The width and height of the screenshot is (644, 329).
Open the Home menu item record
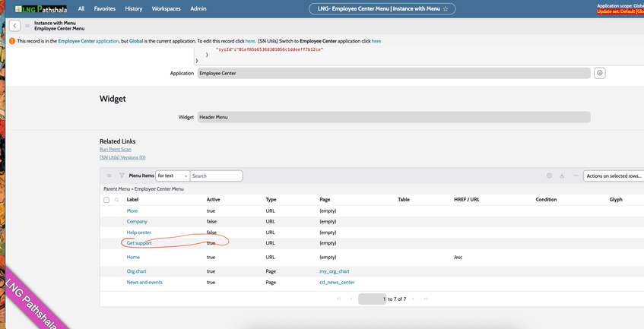pyautogui.click(x=133, y=258)
